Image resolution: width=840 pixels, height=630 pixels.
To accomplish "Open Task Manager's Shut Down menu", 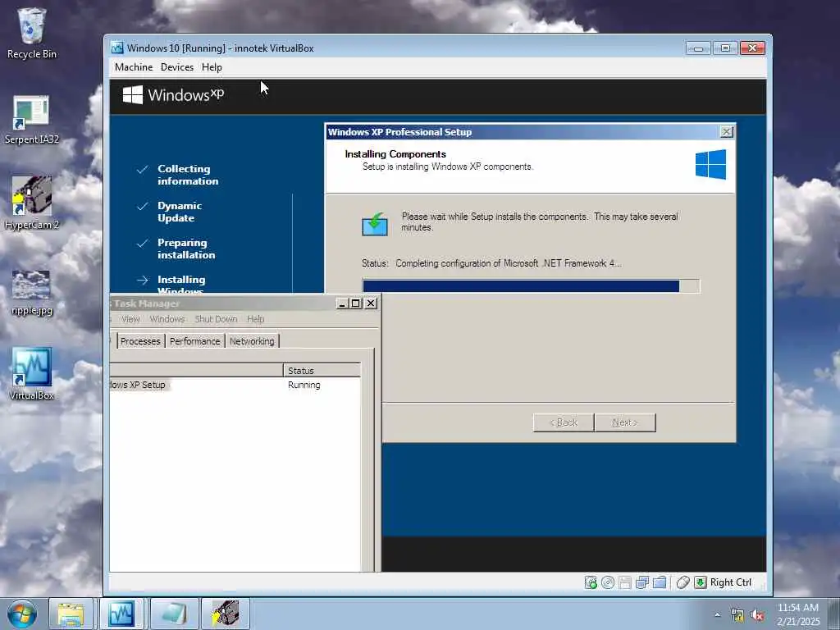I will [x=216, y=319].
